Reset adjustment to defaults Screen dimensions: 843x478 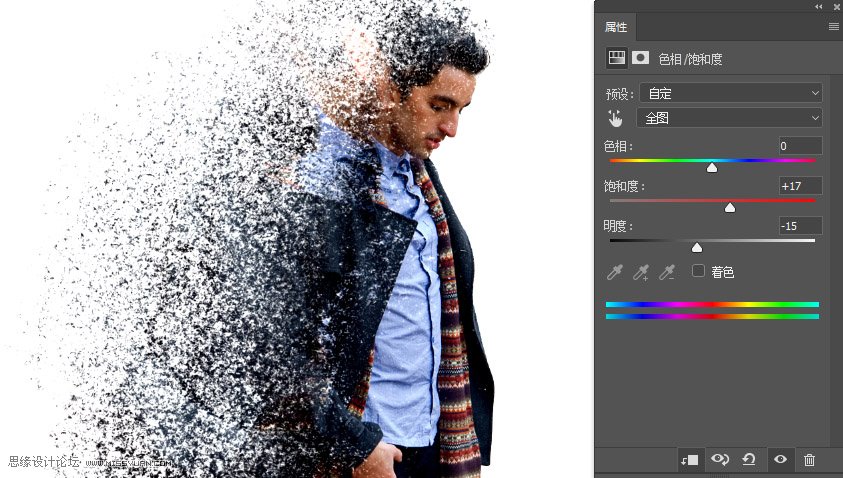pyautogui.click(x=749, y=459)
